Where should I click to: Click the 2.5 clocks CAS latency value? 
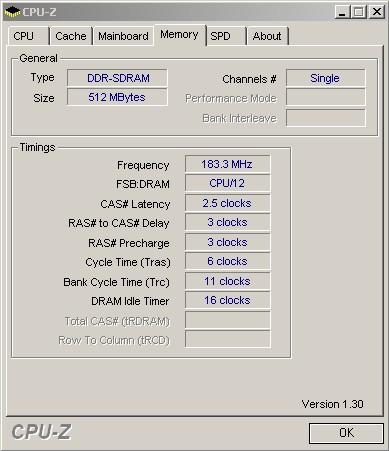(228, 203)
